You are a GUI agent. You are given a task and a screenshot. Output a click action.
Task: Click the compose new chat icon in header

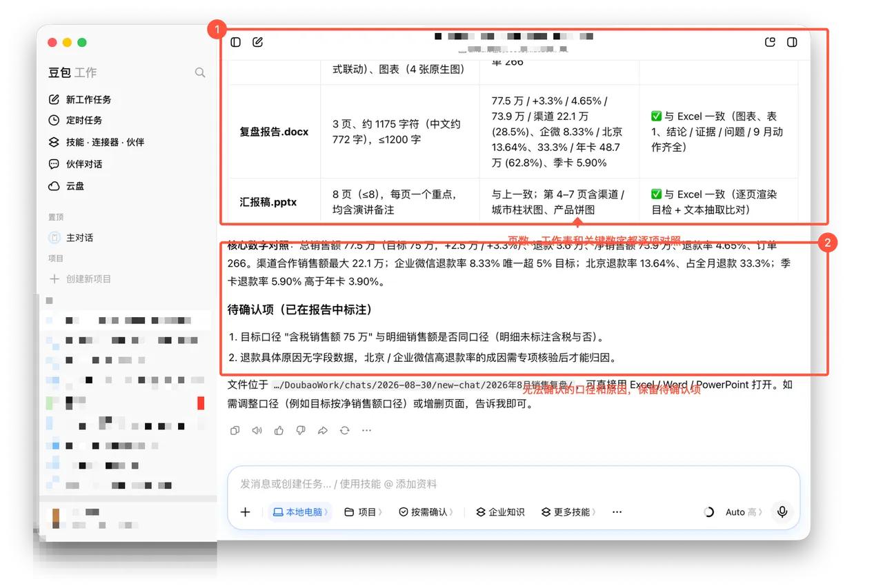257,42
